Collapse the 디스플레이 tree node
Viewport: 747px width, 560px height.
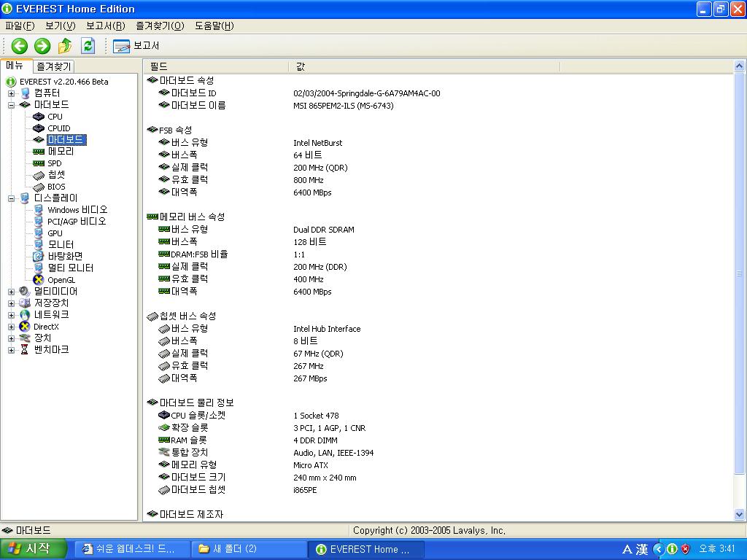click(11, 198)
